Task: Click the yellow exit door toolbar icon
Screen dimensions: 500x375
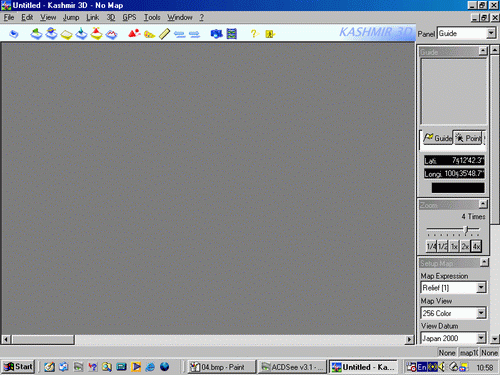Action: tap(270, 34)
